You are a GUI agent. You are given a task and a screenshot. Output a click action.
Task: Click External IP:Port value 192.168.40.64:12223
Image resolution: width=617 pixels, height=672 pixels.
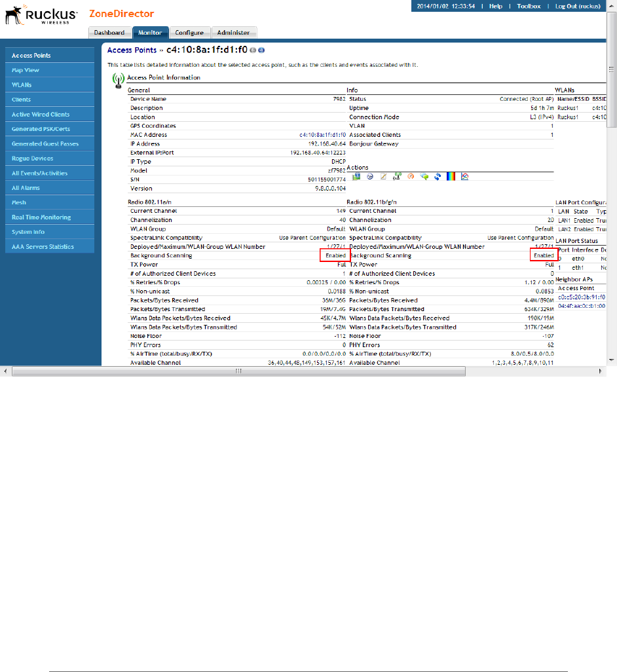(318, 153)
